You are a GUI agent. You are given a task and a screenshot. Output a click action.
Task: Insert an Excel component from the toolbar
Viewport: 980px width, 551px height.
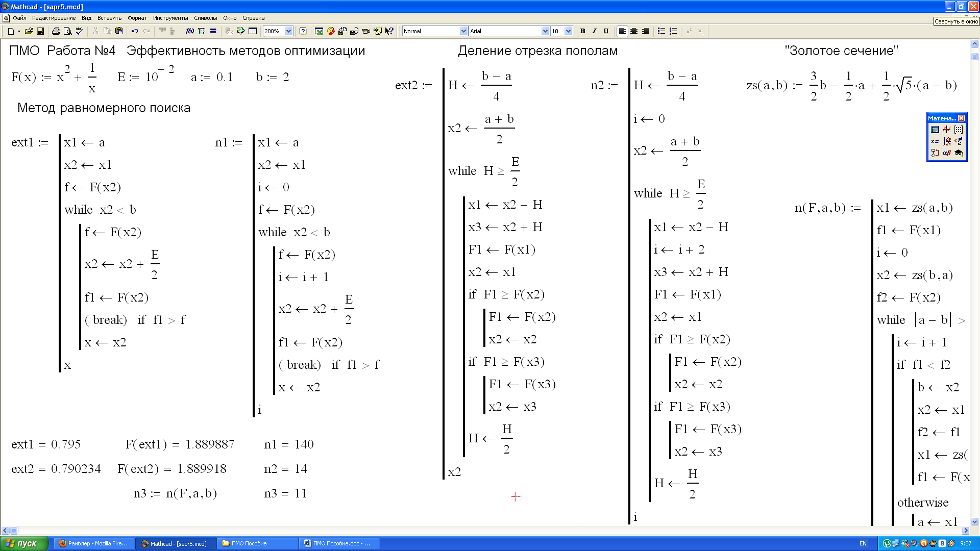pyautogui.click(x=319, y=31)
